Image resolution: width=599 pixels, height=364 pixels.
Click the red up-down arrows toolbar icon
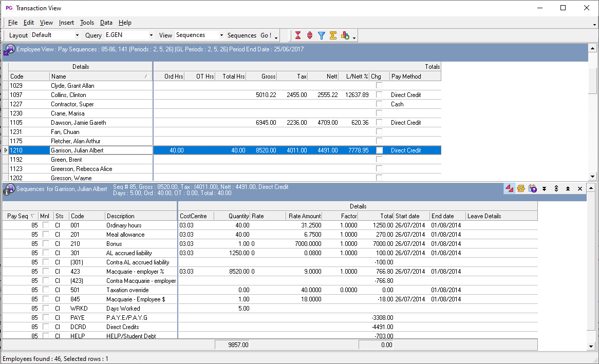[310, 35]
